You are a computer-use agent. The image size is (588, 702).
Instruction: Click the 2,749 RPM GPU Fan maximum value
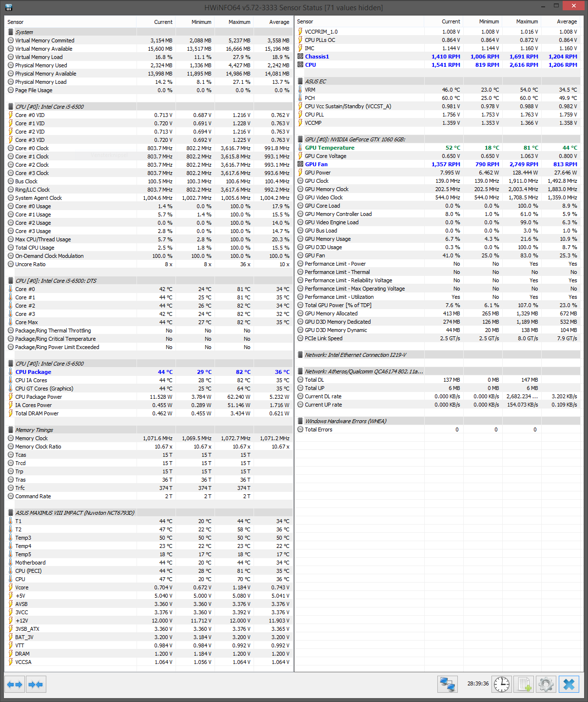[x=524, y=164]
